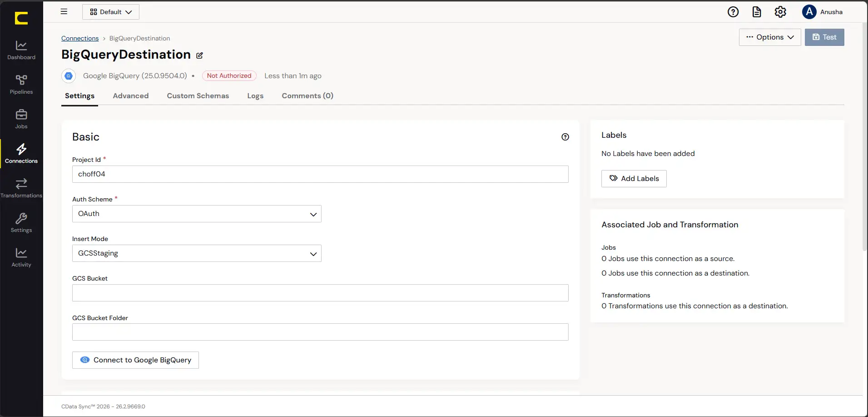Click Connect to Google BigQuery button
This screenshot has height=417, width=868.
coord(135,360)
